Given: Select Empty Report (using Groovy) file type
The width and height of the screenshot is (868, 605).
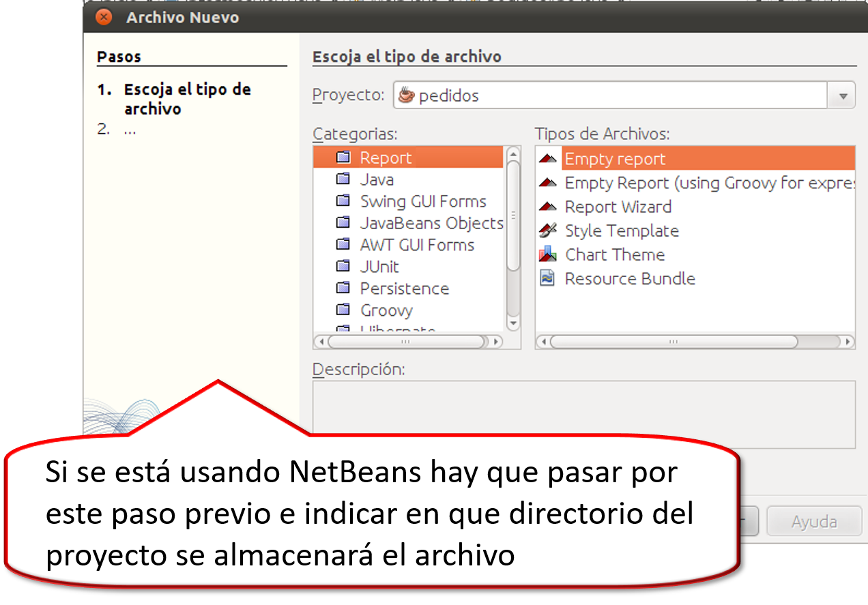Looking at the screenshot, I should [x=709, y=183].
